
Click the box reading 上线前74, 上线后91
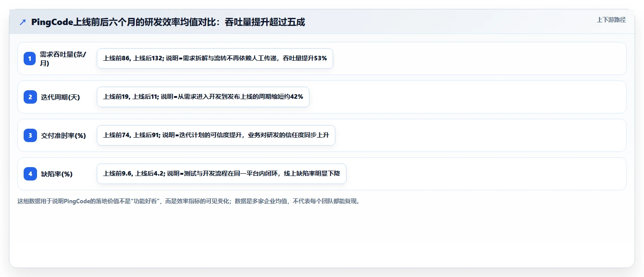[x=216, y=135]
